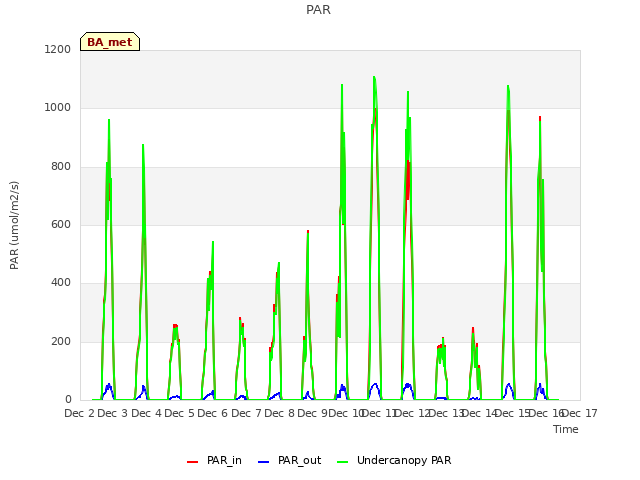
Task: Click the Time x-axis label
Action: coord(566,429)
